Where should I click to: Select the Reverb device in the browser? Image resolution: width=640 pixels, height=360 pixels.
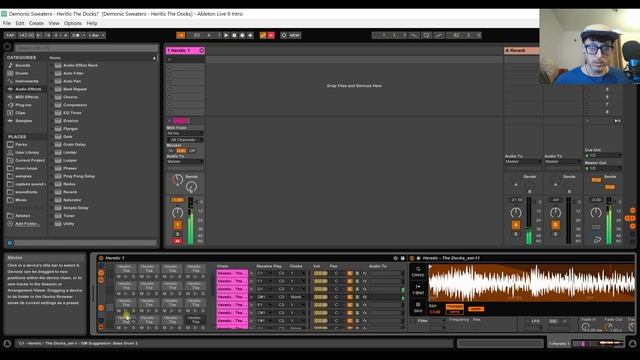pyautogui.click(x=70, y=192)
